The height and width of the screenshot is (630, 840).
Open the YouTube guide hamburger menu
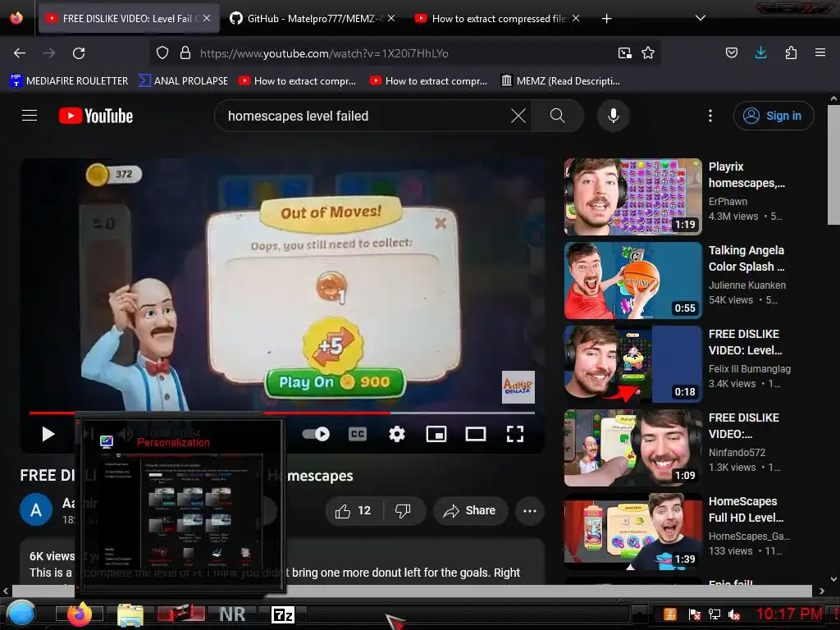[x=30, y=115]
